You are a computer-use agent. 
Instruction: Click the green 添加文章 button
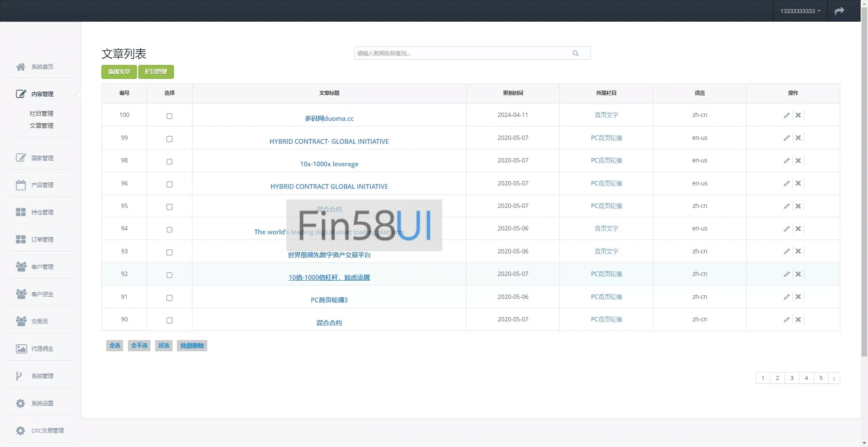point(119,72)
